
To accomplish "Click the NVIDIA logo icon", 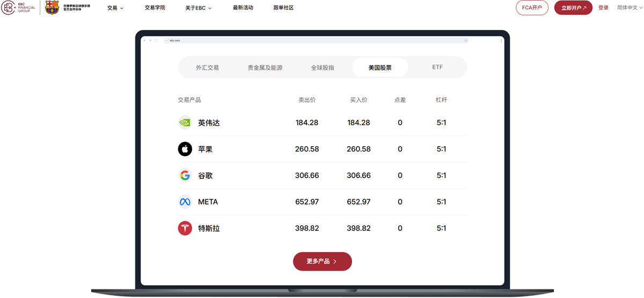I will [x=185, y=122].
